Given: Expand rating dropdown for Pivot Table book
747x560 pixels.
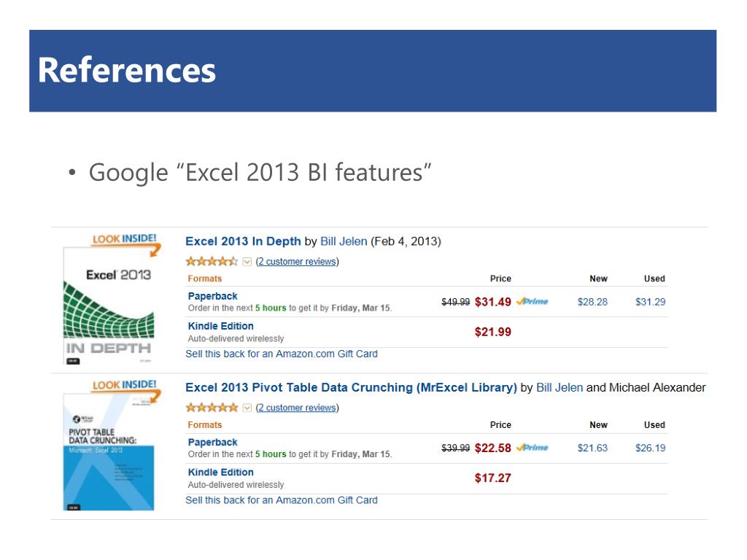Looking at the screenshot, I should click(247, 408).
